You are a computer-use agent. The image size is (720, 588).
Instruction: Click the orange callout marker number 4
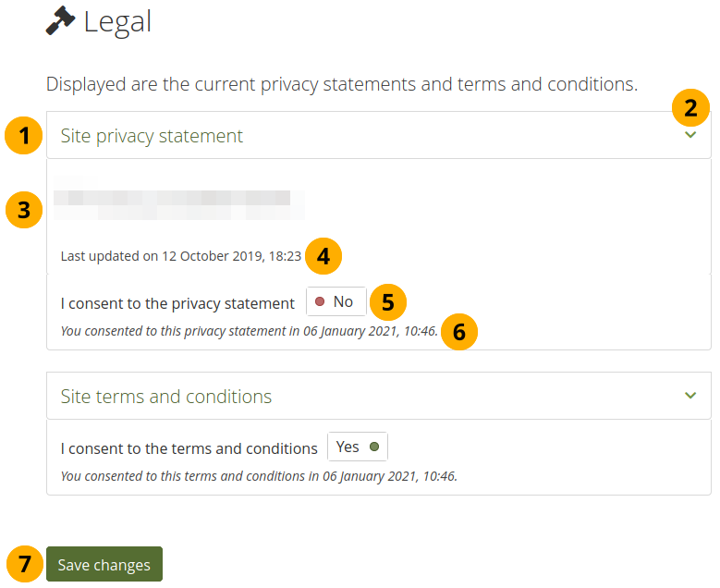323,255
